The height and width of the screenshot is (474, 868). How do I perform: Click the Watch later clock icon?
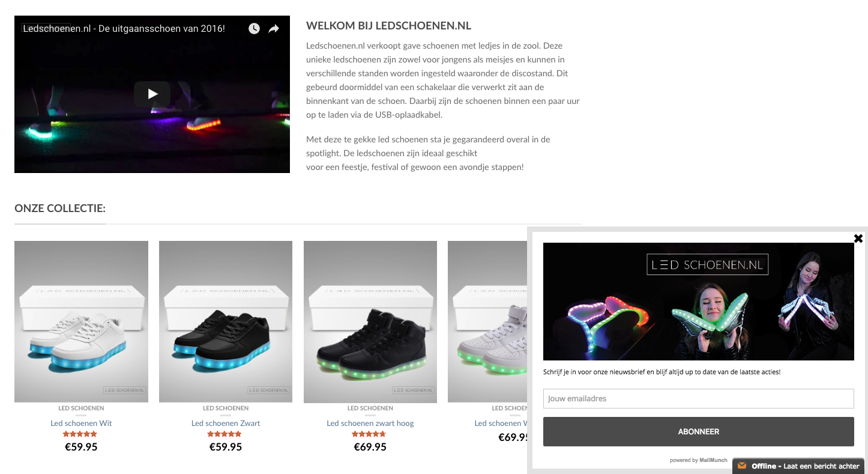(254, 29)
